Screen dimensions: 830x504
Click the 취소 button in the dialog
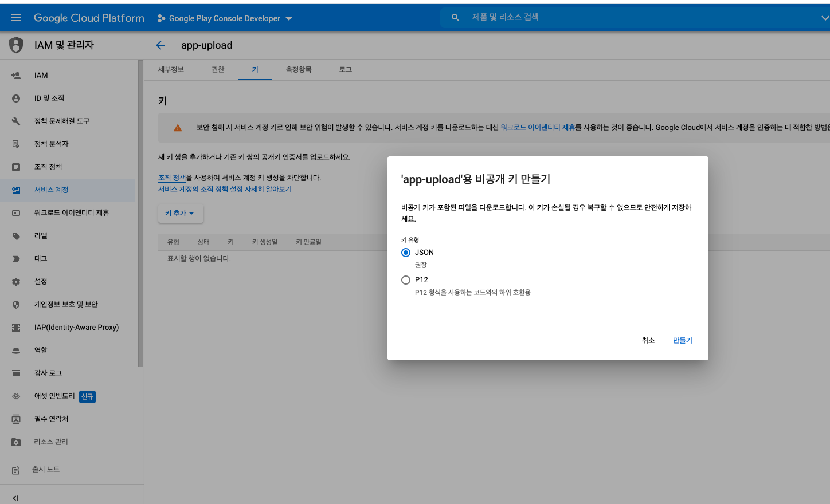[648, 340]
